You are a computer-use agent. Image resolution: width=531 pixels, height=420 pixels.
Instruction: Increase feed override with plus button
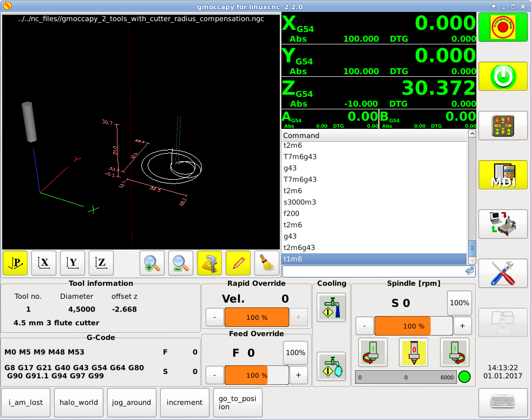click(298, 375)
